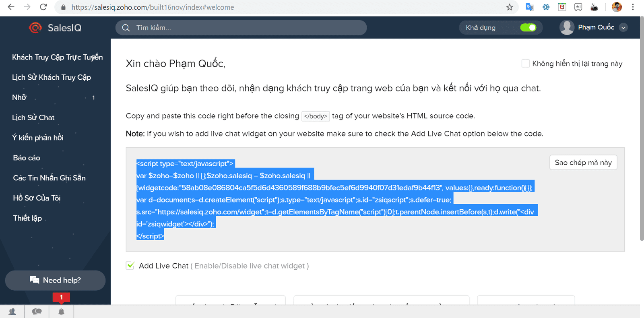
Task: Click the 'Xin chào Phạm Quốc,' greeting
Action: (175, 64)
